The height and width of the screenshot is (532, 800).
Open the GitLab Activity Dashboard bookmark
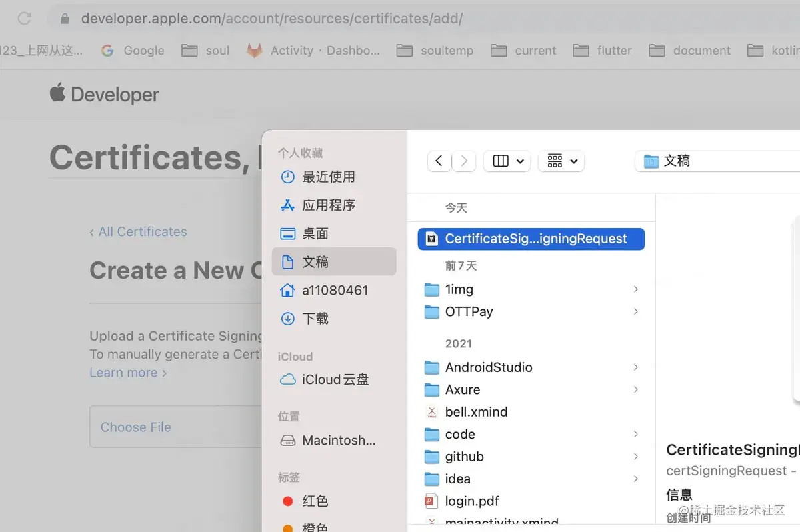click(313, 51)
